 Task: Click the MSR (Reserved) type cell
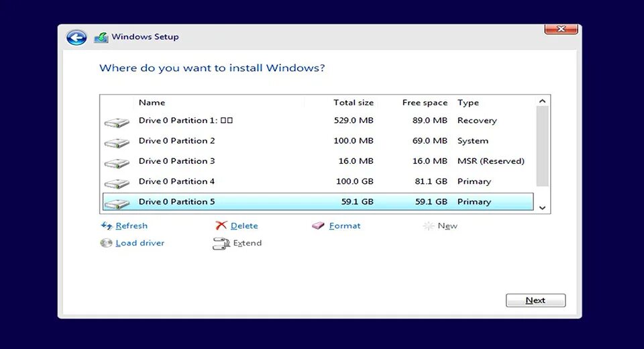(x=491, y=161)
